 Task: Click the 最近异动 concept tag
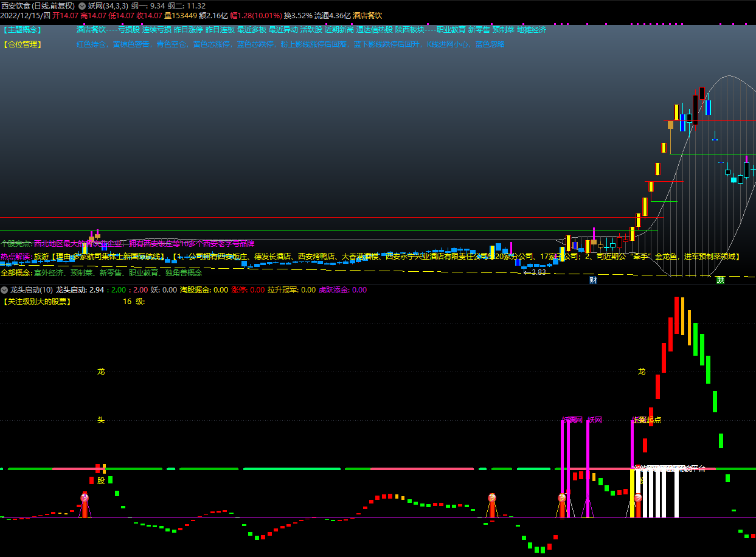(x=283, y=29)
